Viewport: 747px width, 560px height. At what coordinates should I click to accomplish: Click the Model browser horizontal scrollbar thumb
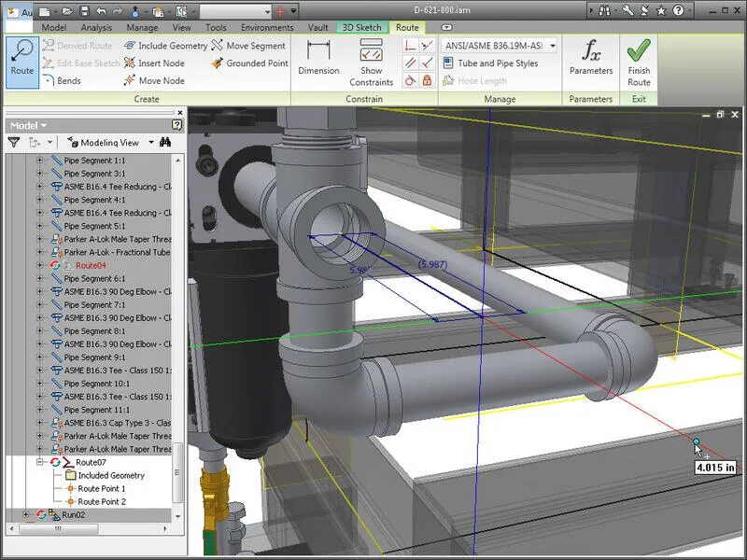(x=58, y=528)
